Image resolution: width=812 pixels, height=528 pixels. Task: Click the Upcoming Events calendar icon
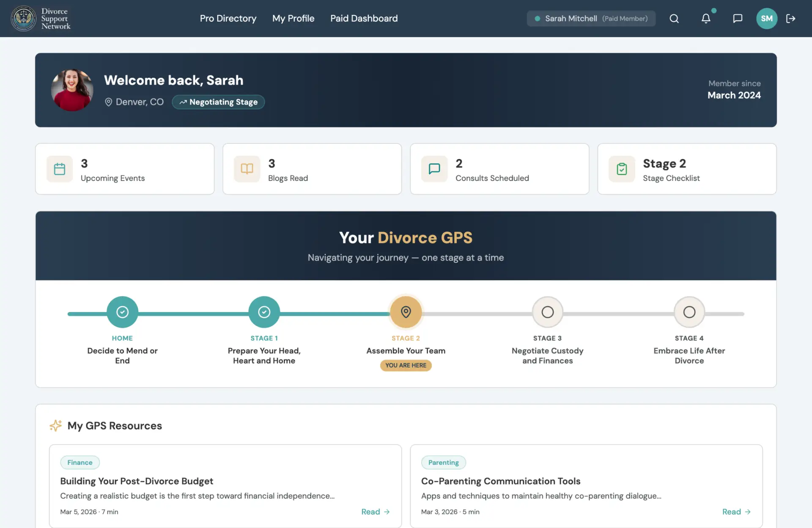(x=60, y=169)
